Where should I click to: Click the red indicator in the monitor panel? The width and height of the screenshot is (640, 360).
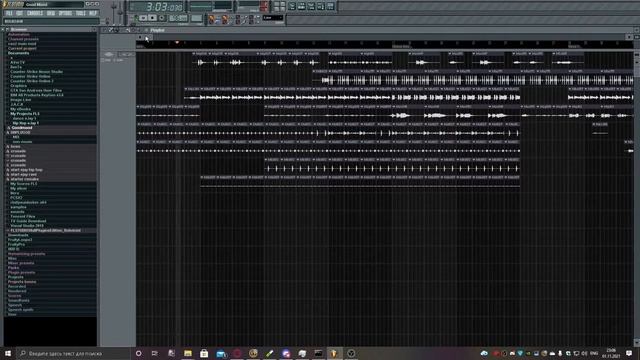263,6
